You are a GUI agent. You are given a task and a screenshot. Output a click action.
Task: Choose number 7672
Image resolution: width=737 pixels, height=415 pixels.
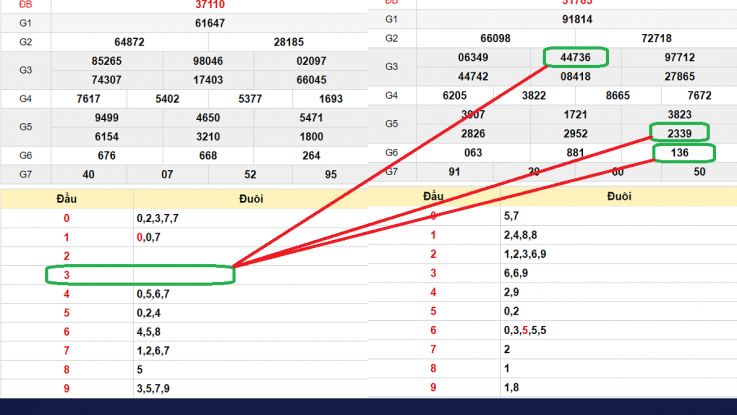tap(699, 95)
